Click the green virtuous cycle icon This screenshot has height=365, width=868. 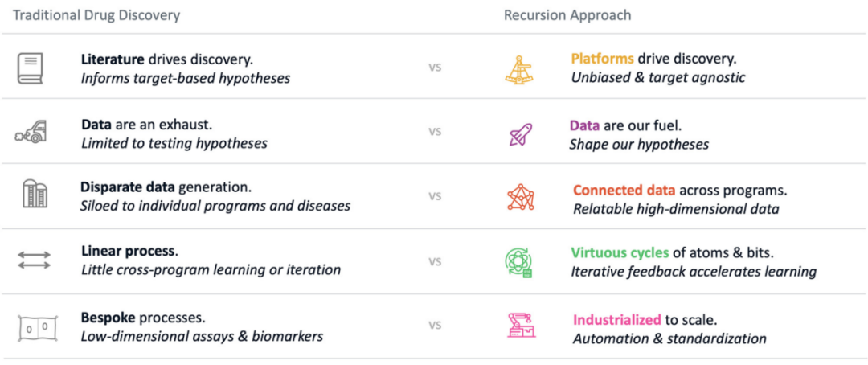518,262
